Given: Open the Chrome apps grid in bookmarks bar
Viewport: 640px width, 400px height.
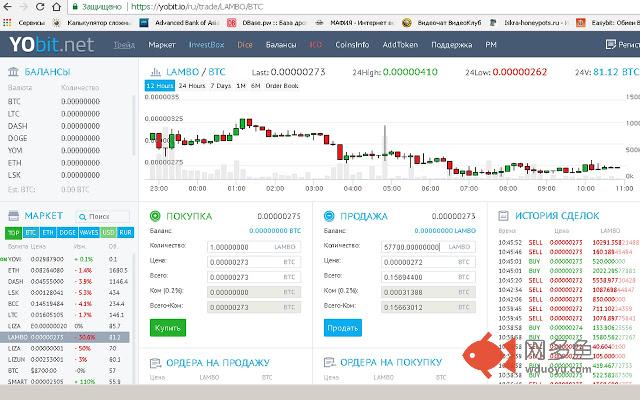Looking at the screenshot, I should click(7, 23).
